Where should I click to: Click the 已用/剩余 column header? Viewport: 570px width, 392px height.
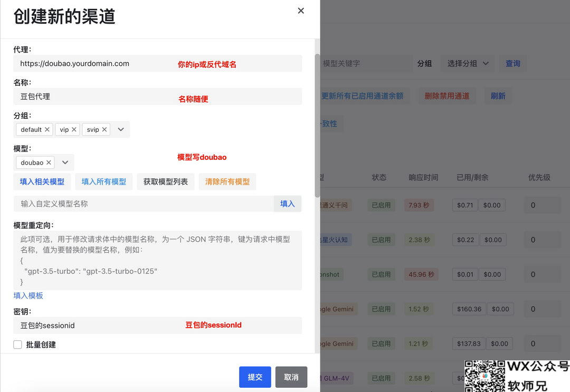[472, 177]
